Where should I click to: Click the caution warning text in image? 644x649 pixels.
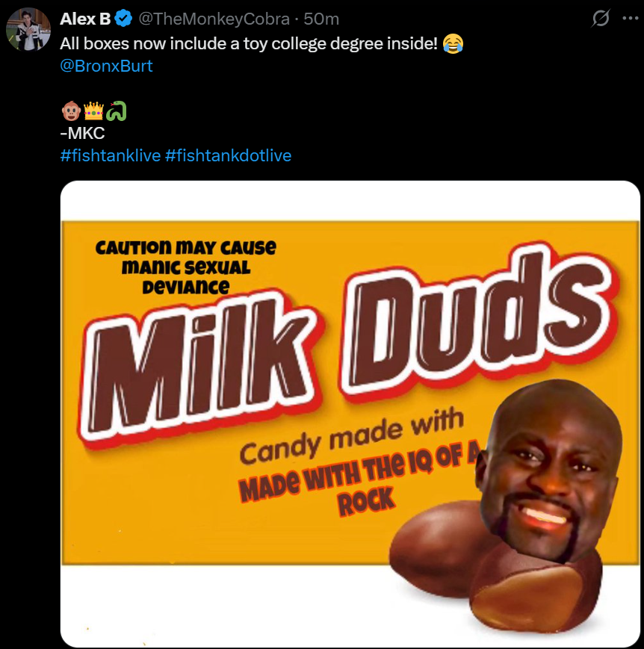[185, 266]
